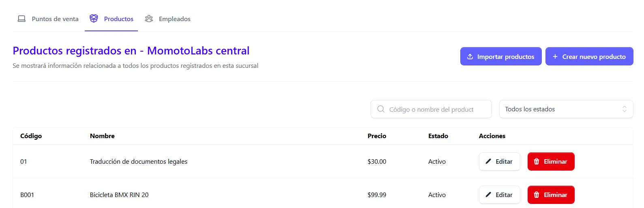Edit product 01 with its Editar button
644x208 pixels.
pyautogui.click(x=500, y=161)
